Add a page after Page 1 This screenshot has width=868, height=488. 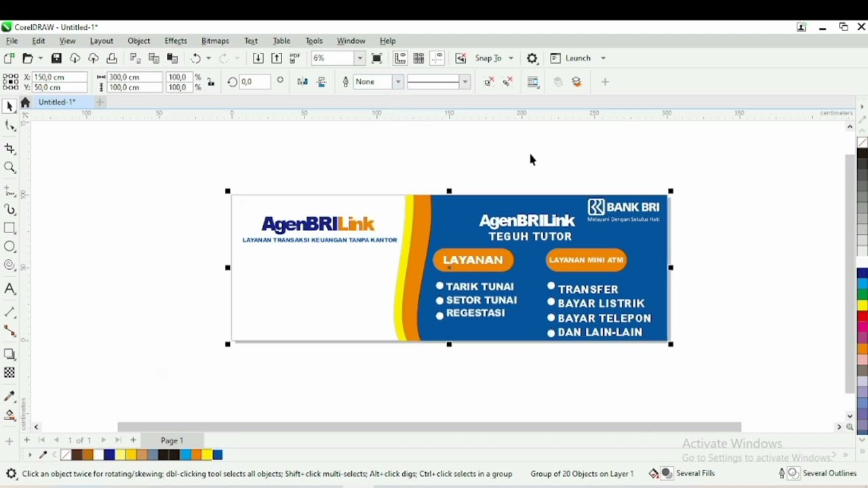click(133, 441)
